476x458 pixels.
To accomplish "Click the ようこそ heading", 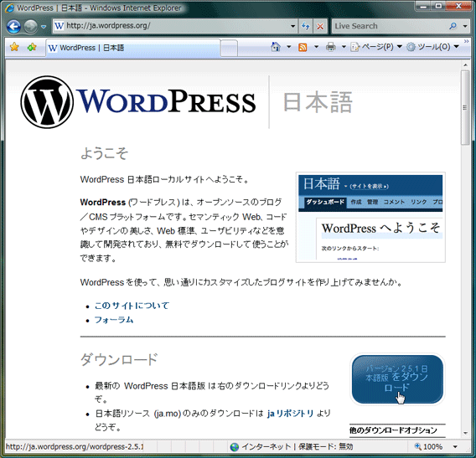I will [104, 153].
